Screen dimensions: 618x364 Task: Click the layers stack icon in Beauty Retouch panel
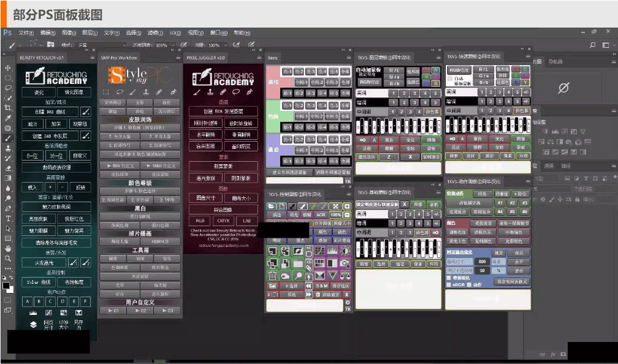[x=34, y=324]
